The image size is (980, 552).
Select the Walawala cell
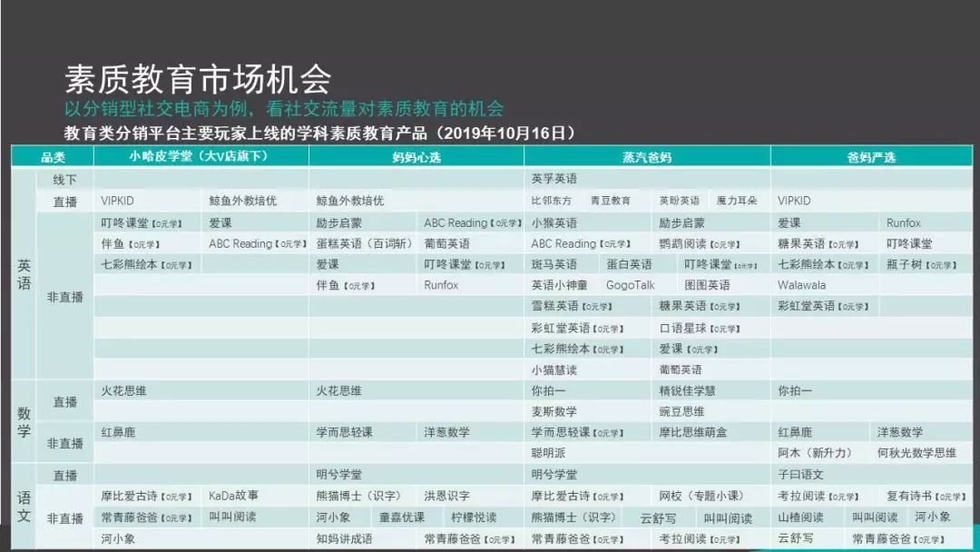(x=802, y=285)
